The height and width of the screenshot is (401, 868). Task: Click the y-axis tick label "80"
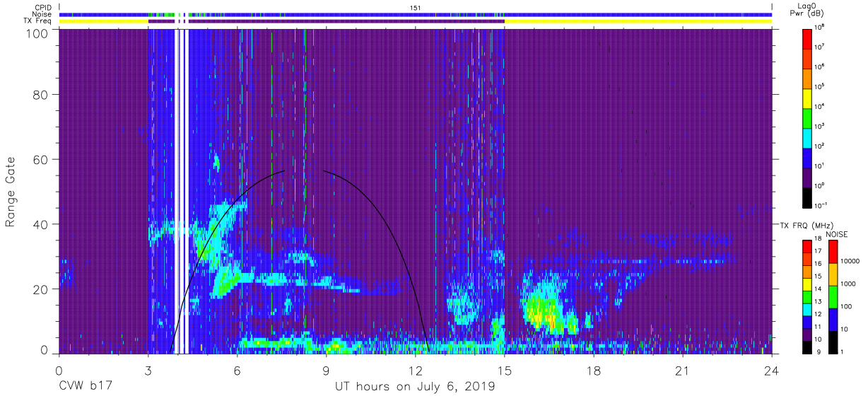click(40, 95)
